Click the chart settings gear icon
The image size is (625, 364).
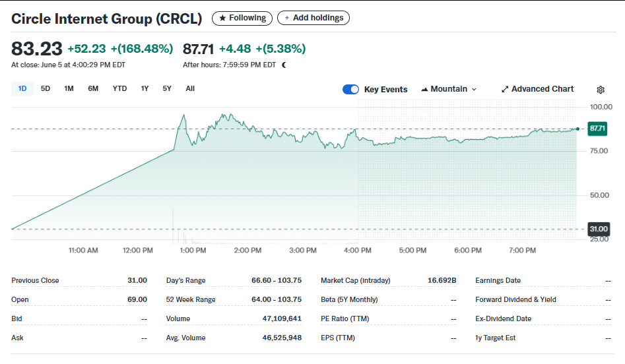(601, 90)
